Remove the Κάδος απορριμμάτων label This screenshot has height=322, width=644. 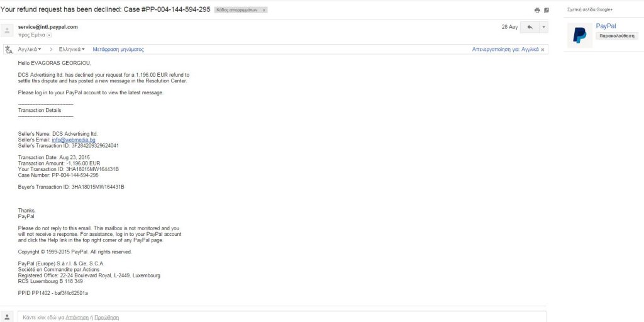click(264, 10)
